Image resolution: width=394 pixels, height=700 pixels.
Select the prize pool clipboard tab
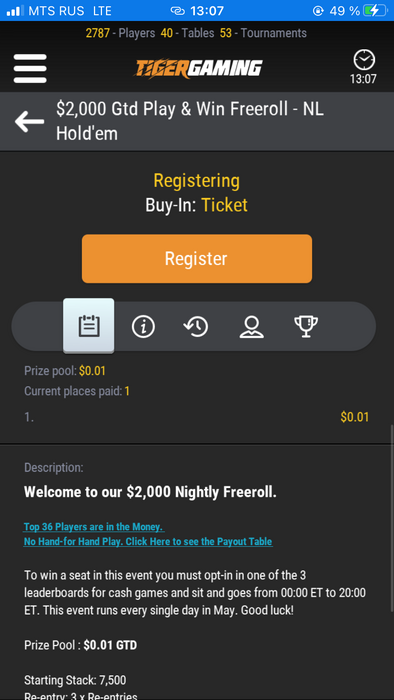89,326
